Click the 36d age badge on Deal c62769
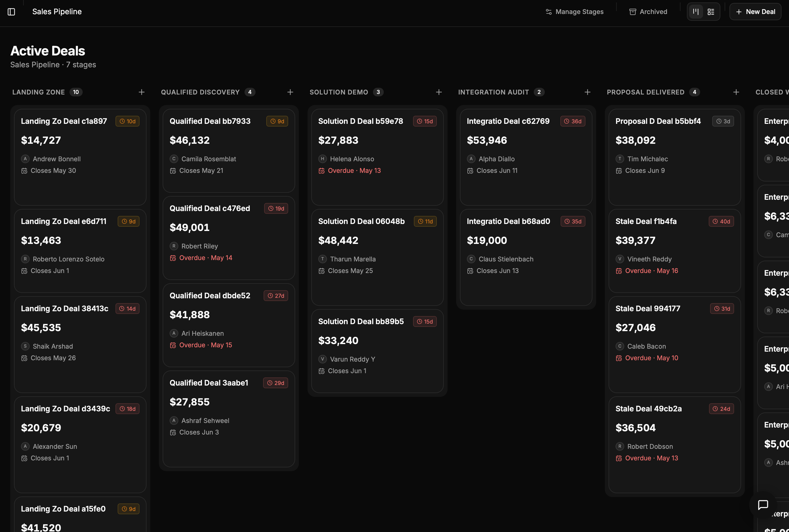The height and width of the screenshot is (532, 789). 573,121
